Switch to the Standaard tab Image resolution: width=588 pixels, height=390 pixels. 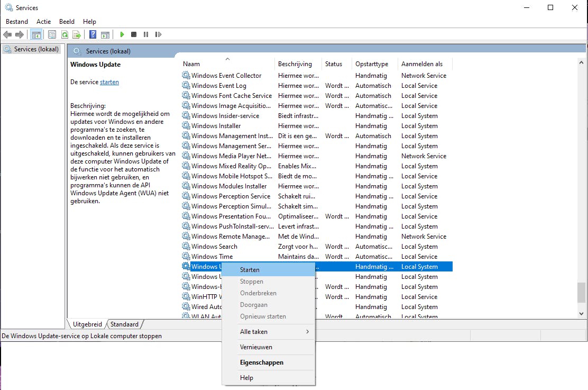[124, 324]
